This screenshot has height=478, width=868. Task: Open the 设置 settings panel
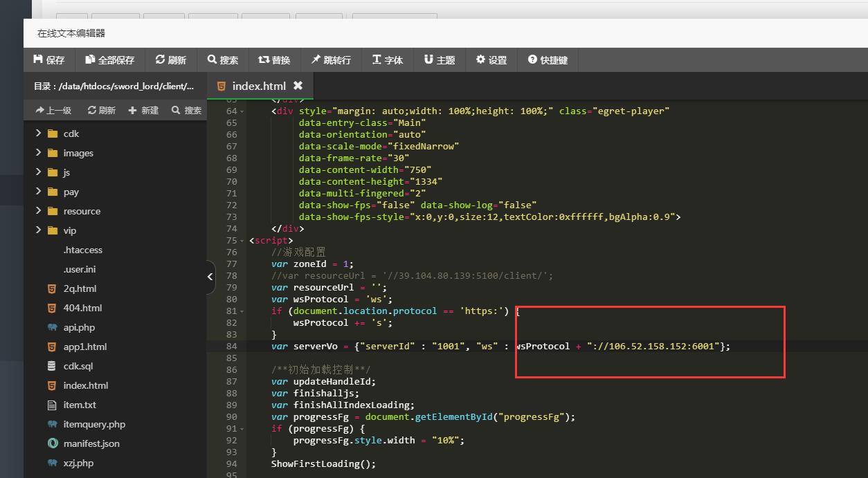(x=491, y=60)
